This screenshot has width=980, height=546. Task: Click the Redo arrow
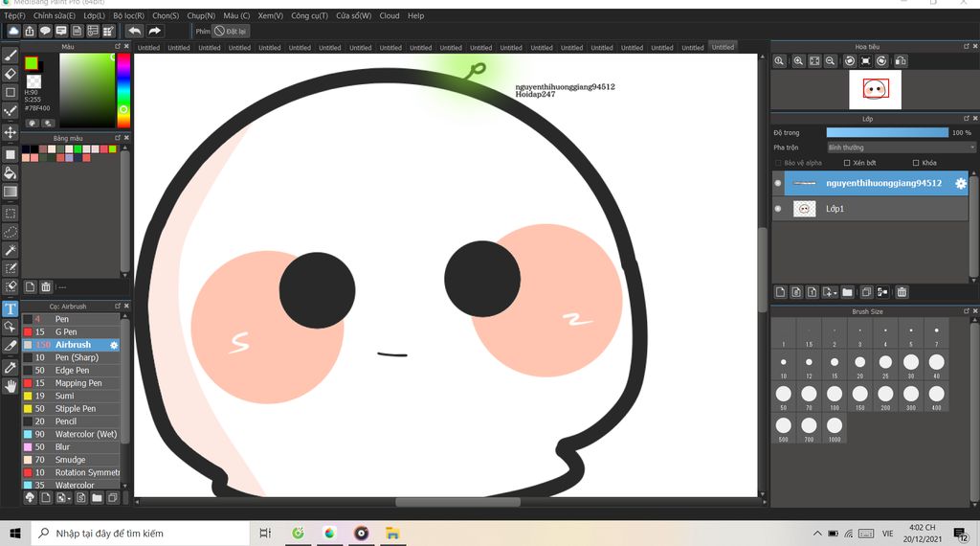click(154, 31)
